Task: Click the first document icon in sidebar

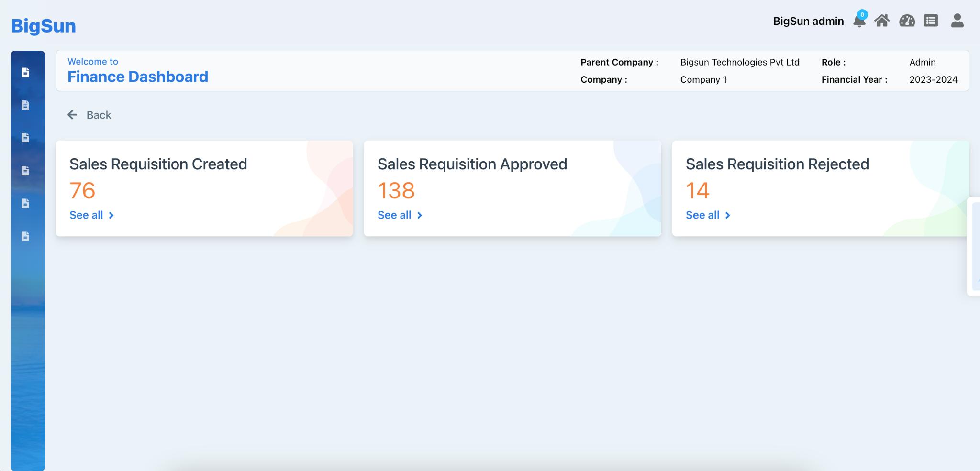Action: coord(26,73)
